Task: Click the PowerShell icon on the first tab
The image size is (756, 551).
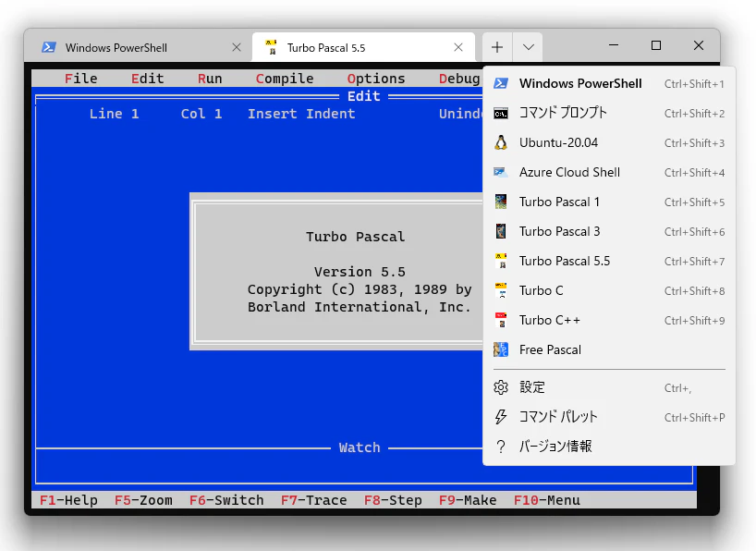Action: coord(48,47)
